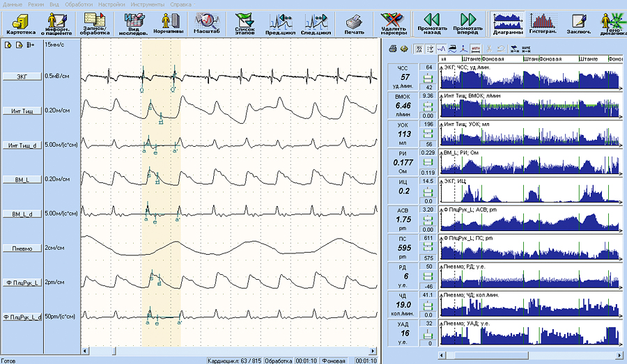Image resolution: width=627 pixels, height=364 pixels.
Task: Jump back with Промотать назад
Action: click(x=432, y=23)
